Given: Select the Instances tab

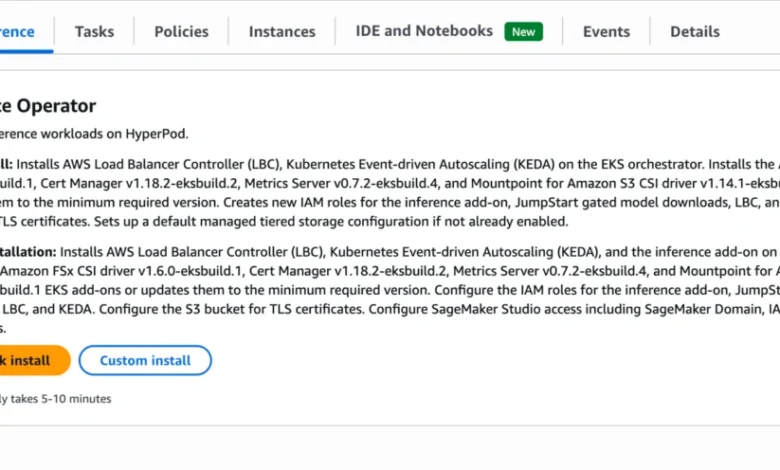Looking at the screenshot, I should [x=282, y=32].
